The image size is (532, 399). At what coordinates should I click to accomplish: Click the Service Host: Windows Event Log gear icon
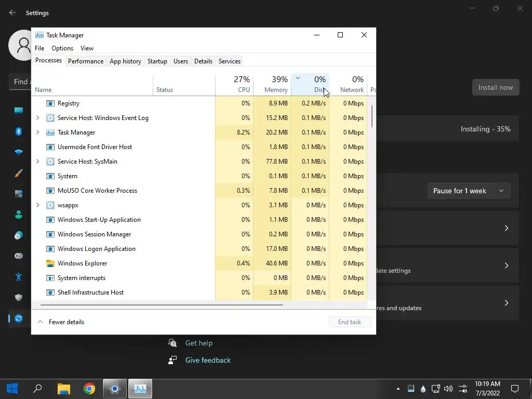point(50,118)
